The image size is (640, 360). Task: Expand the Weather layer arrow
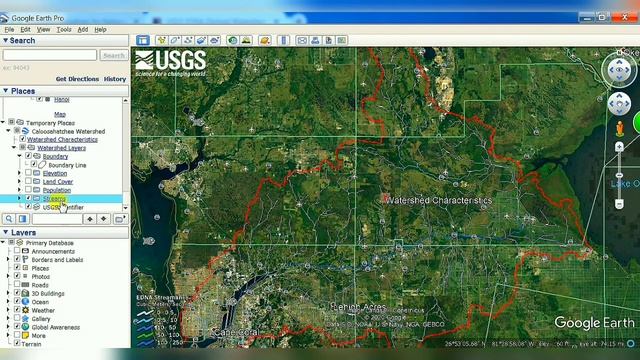coord(8,310)
